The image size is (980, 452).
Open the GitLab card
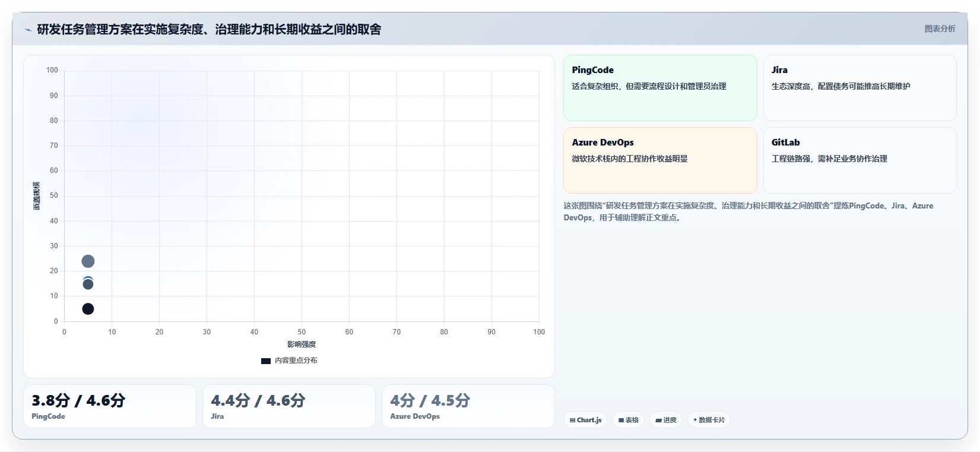click(x=860, y=160)
